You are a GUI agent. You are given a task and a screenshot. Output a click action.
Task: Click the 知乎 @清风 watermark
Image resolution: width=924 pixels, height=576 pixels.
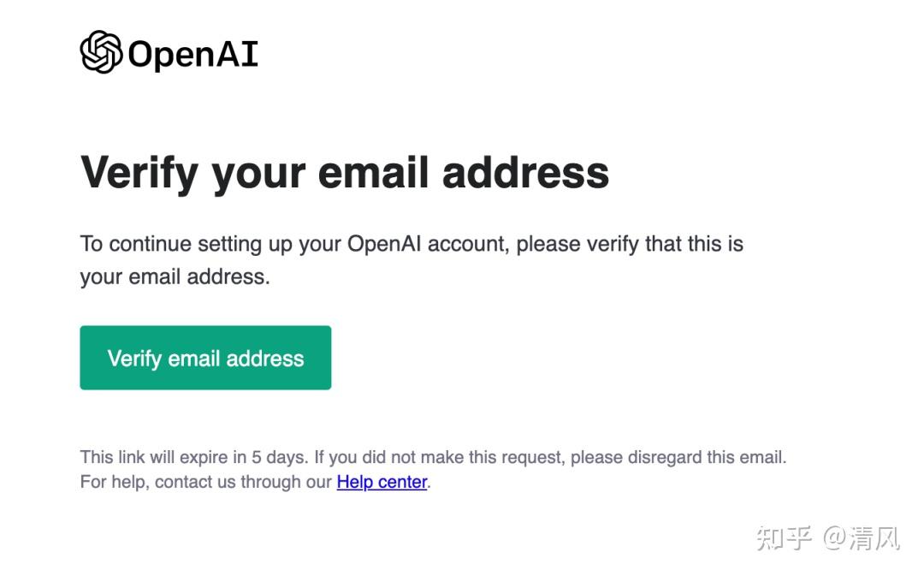830,538
